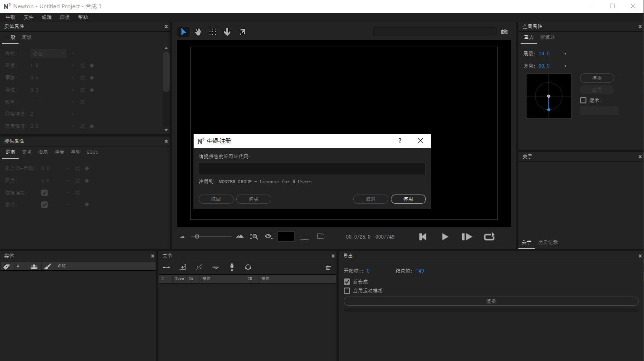The width and height of the screenshot is (644, 361).
Task: Delete joint with trash icon
Action: coord(328,268)
